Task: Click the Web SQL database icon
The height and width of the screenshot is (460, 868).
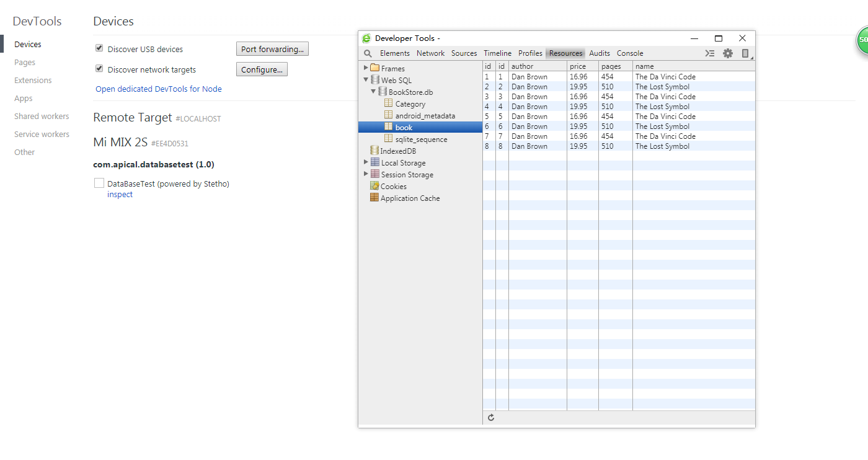Action: click(374, 80)
